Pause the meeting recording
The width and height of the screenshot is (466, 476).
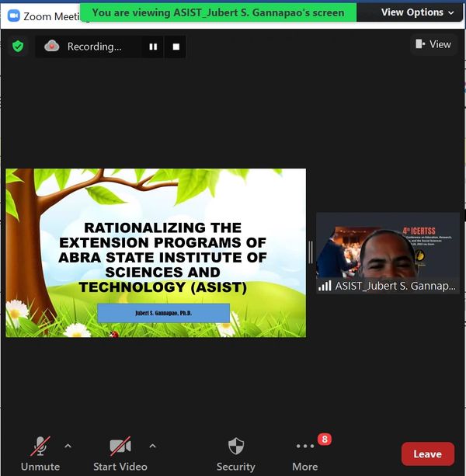pos(153,47)
